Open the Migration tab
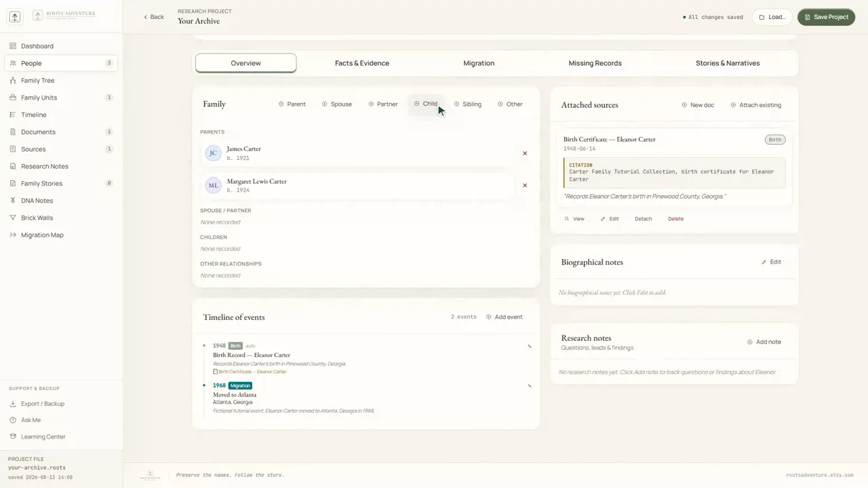The width and height of the screenshot is (868, 488). click(x=479, y=63)
